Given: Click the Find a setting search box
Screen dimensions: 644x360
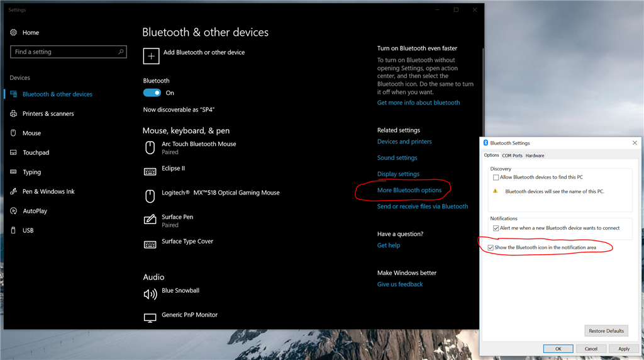Looking at the screenshot, I should coord(68,52).
